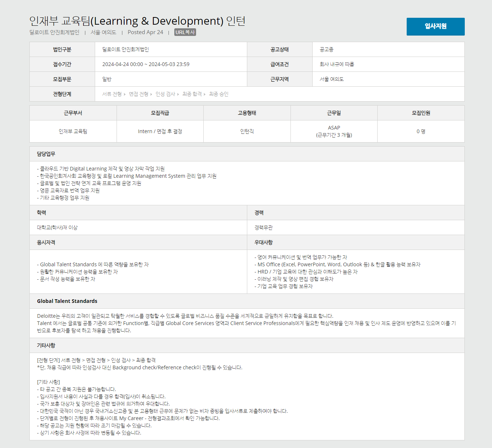Viewport: 492px width, 448px height.
Task: Click 인턴직 employment type cell
Action: point(247,131)
